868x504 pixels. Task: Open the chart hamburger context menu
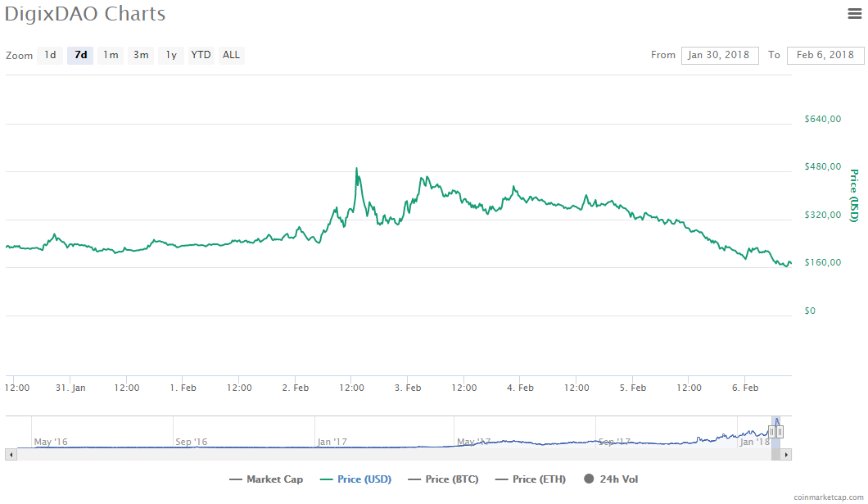(x=855, y=14)
